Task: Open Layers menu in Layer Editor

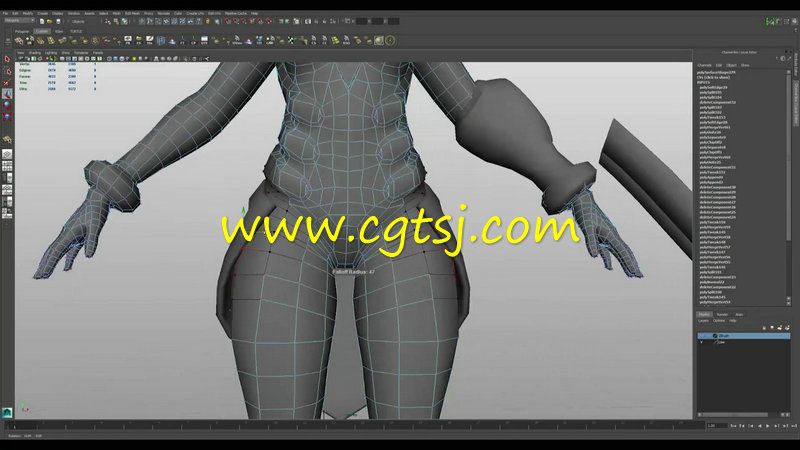Action: (x=704, y=321)
